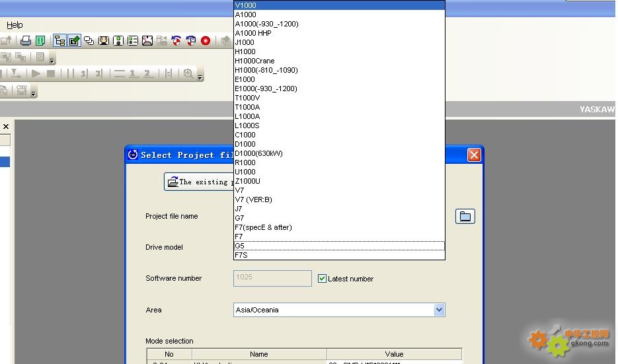Click the status list icon with green dots
Image resolution: width=618 pixels, height=364 pixels.
click(x=133, y=40)
